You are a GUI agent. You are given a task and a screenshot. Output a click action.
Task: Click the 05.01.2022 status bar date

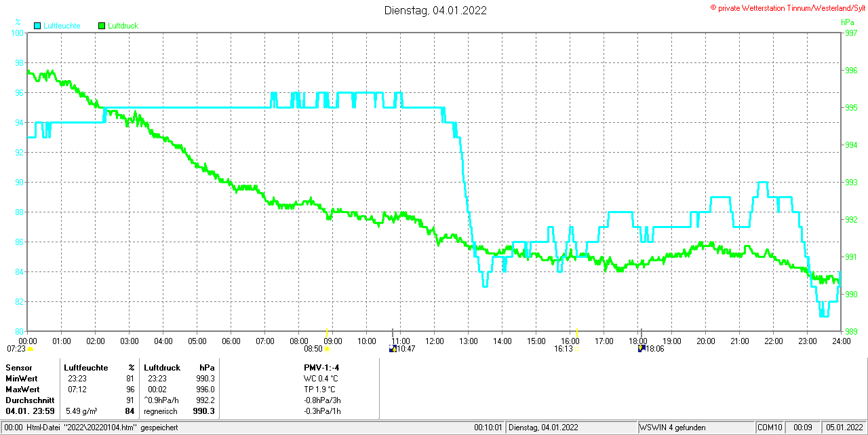[x=844, y=428]
